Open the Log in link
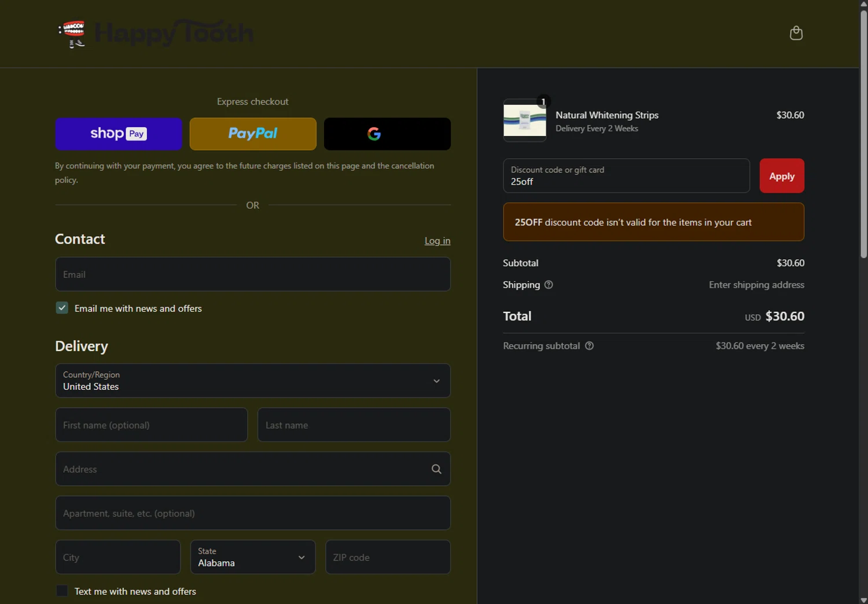Screen dimensions: 868x604 [437, 241]
